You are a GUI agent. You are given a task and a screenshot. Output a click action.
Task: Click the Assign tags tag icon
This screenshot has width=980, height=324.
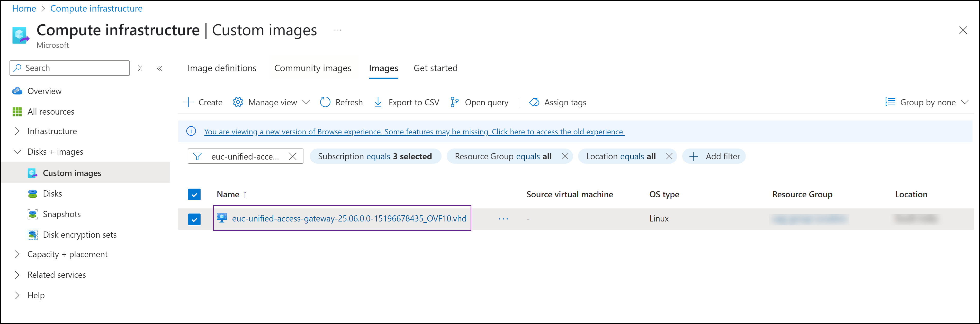pyautogui.click(x=534, y=102)
